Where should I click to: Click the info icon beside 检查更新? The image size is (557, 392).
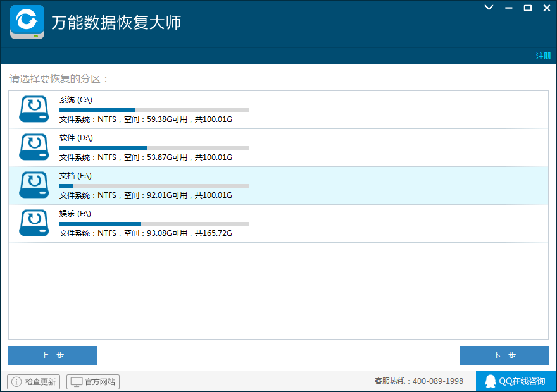pos(15,381)
